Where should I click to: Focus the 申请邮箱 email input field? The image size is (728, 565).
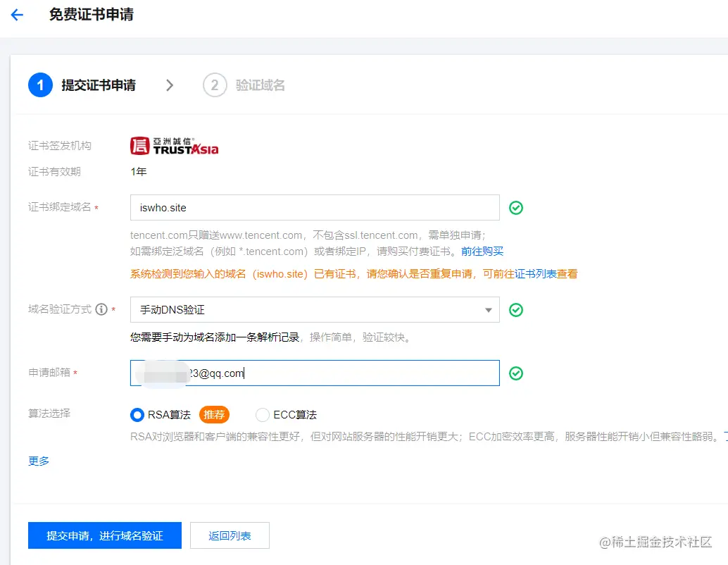coord(315,373)
